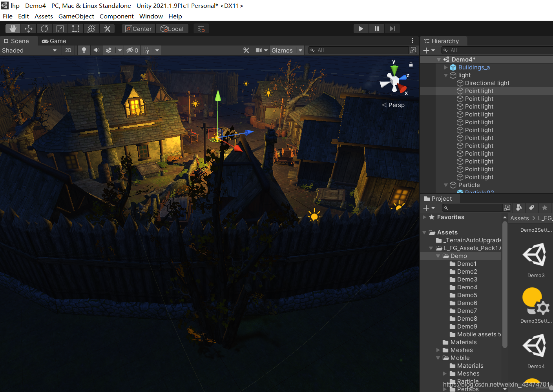Start Play mode
553x392 pixels.
pos(361,29)
